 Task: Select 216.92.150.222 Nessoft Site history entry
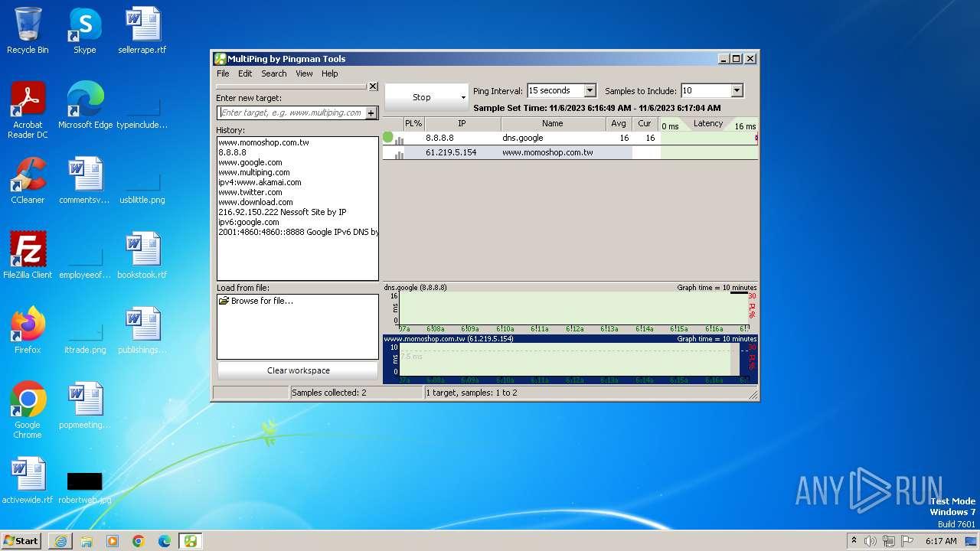283,212
